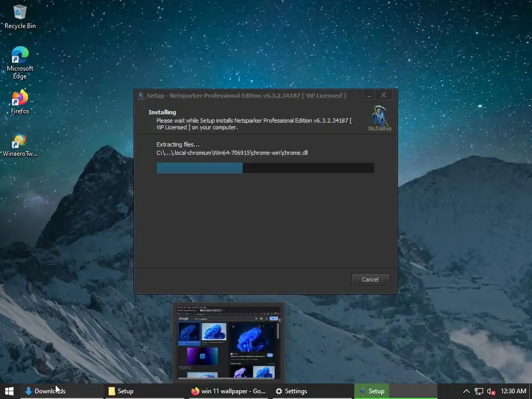Screen dimensions: 532x399
Task: Switch to Firefox win 11 wallpaper taskbar item
Action: tap(229, 391)
